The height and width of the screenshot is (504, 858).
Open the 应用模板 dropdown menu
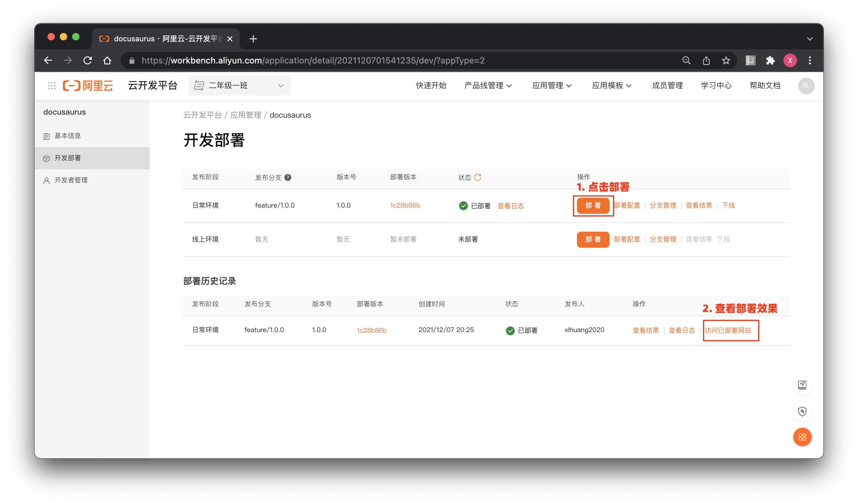coord(611,85)
